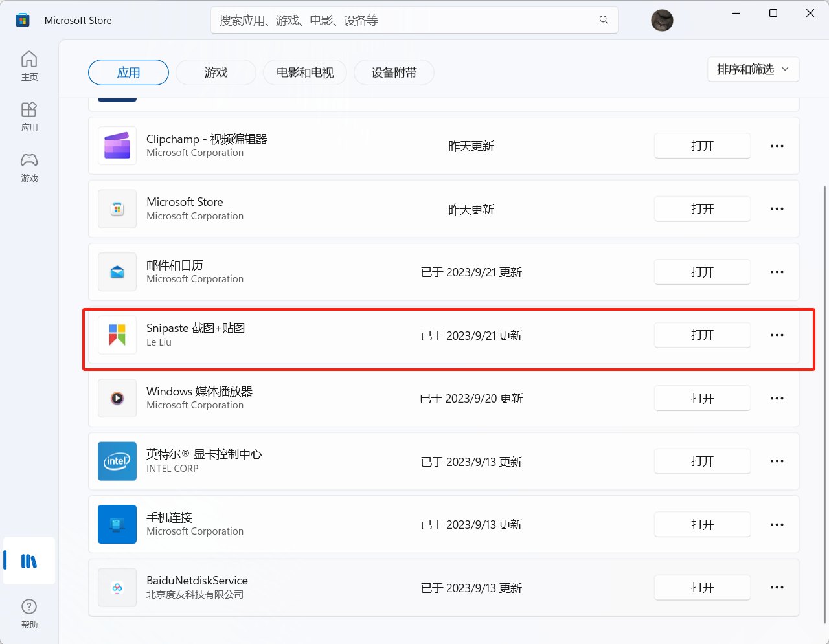Click the search magnifier icon
Screen dimensions: 829x644
pyautogui.click(x=604, y=20)
